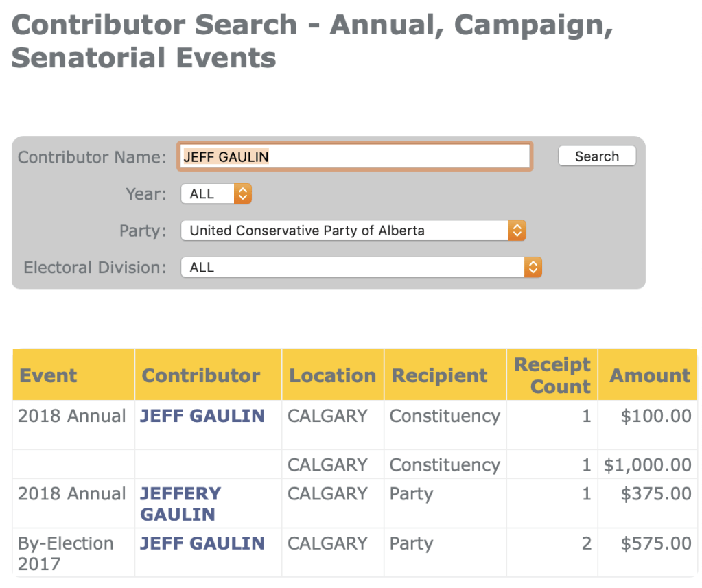Viewport: 702px width, 588px height.
Task: Select the $575.00 amount cell
Action: point(656,543)
